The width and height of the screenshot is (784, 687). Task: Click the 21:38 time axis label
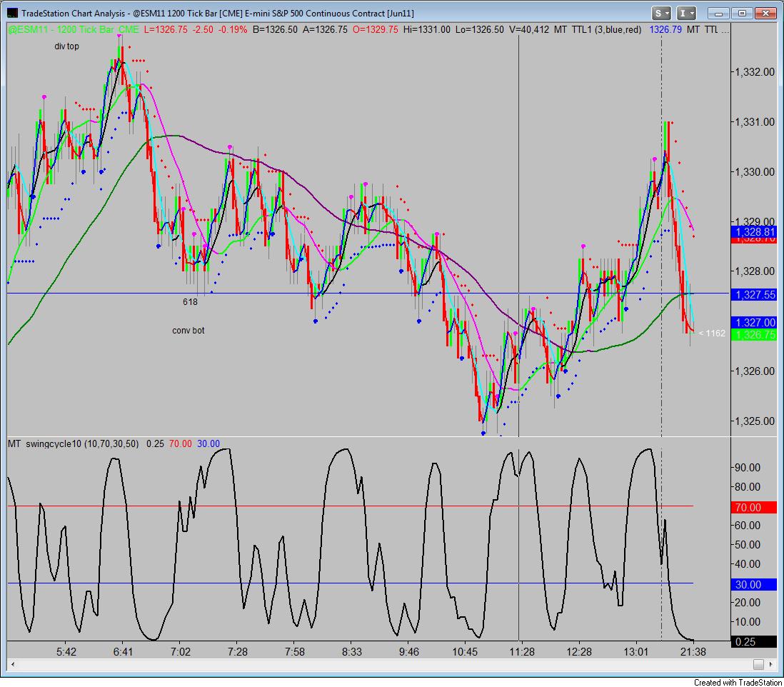point(693,652)
